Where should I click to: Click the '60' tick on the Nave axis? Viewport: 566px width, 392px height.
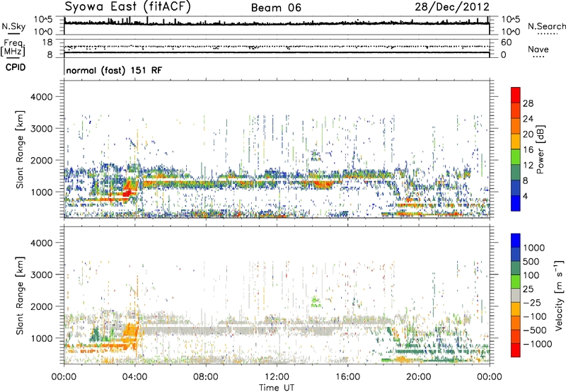[507, 42]
